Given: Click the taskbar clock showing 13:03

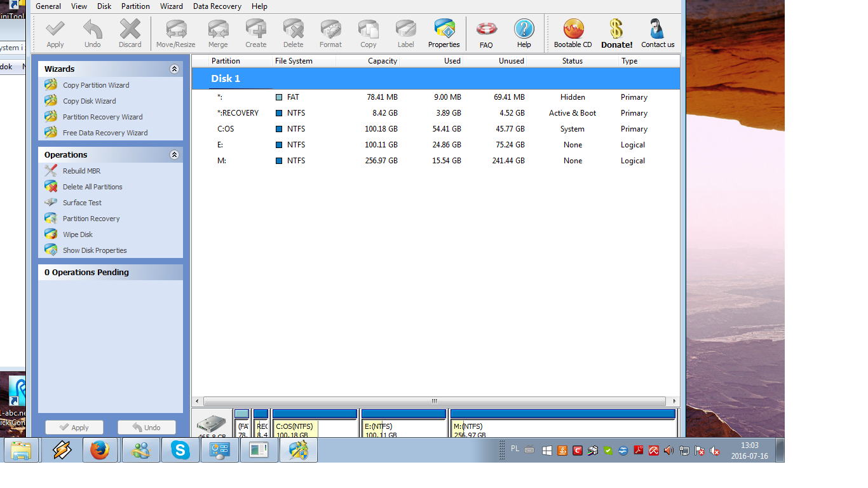Looking at the screenshot, I should [750, 451].
